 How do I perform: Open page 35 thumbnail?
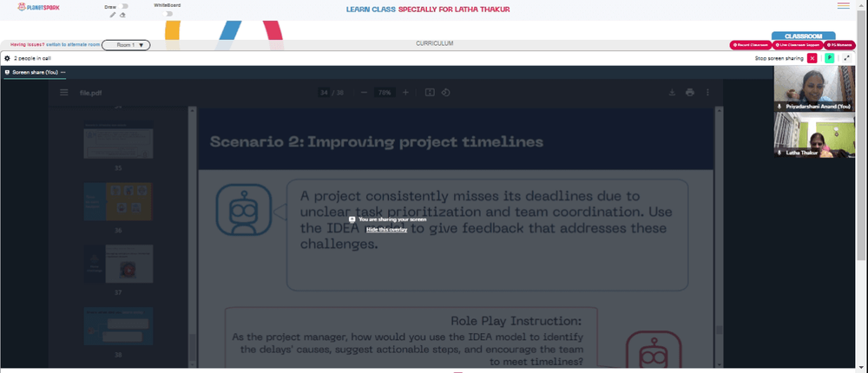118,138
